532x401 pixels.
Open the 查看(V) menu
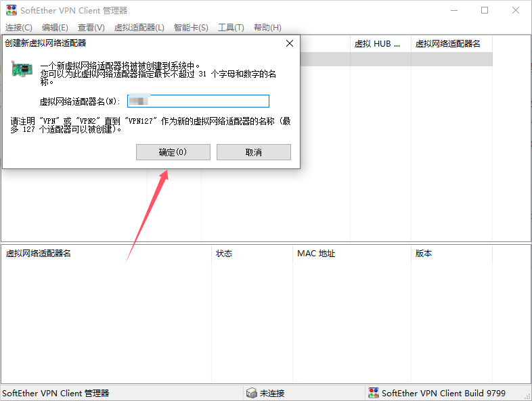91,28
